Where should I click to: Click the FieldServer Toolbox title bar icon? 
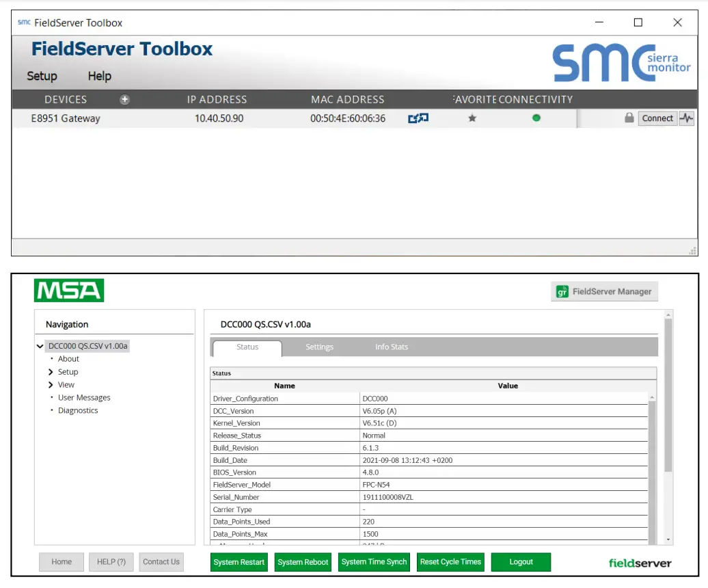point(24,22)
